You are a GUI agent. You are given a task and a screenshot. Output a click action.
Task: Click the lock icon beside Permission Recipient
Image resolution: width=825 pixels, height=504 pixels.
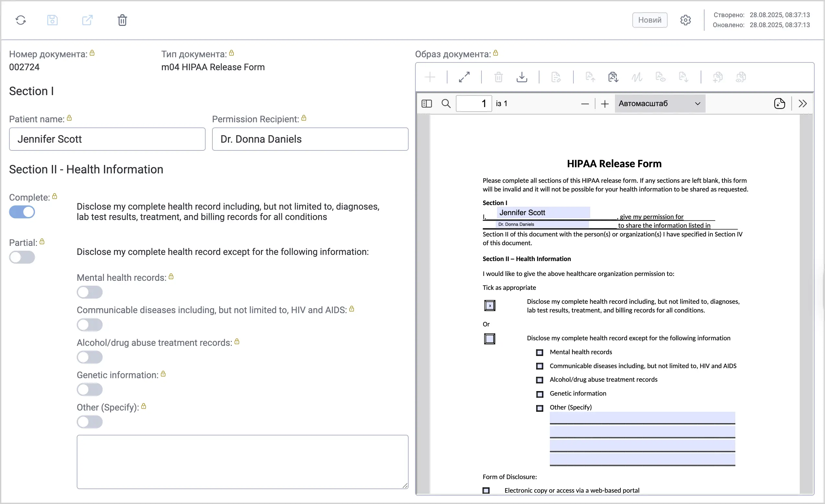pyautogui.click(x=304, y=118)
